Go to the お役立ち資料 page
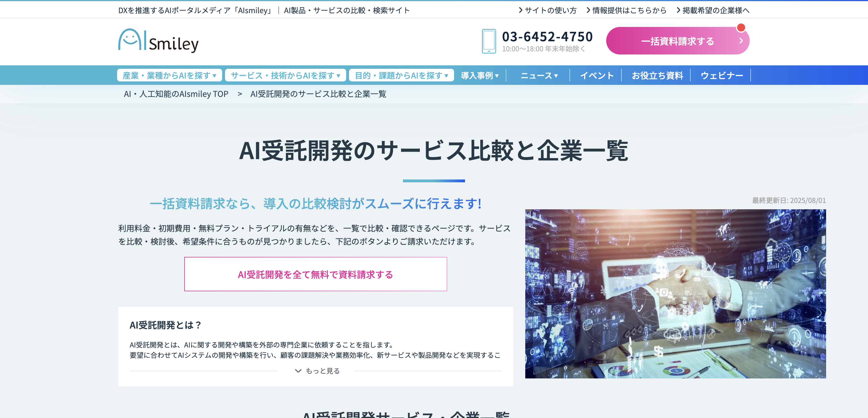 (657, 75)
